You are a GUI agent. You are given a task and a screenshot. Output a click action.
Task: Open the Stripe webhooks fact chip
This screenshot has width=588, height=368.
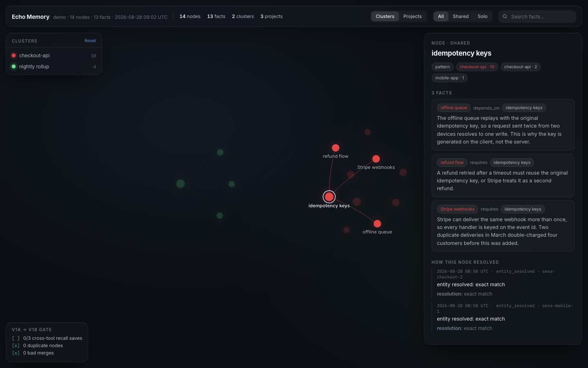(x=457, y=209)
